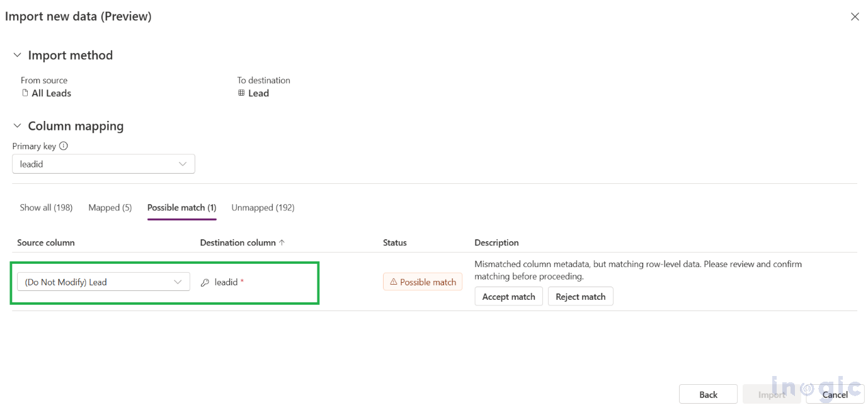Image resolution: width=868 pixels, height=410 pixels.
Task: Click the Lead destination name
Action: click(259, 93)
